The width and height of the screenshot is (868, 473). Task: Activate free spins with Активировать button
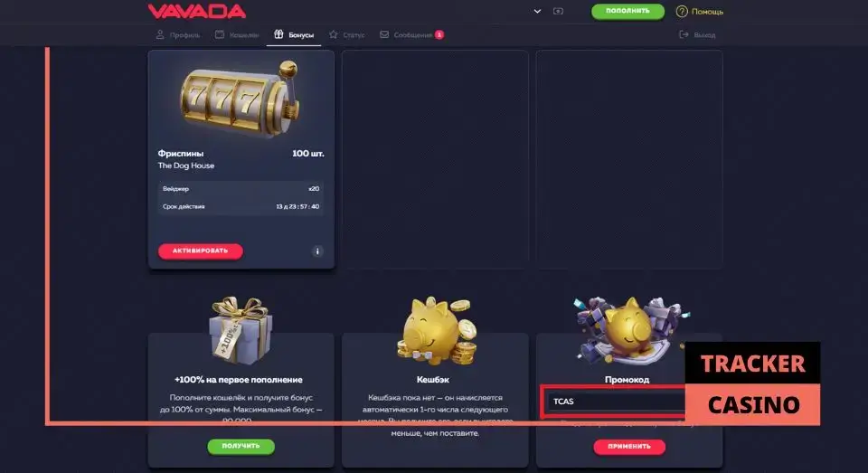coord(201,251)
